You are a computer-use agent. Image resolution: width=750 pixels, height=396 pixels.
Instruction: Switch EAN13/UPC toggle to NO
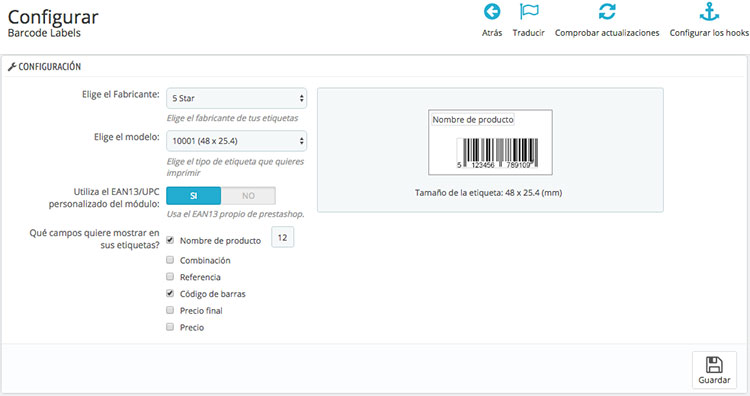pyautogui.click(x=248, y=196)
